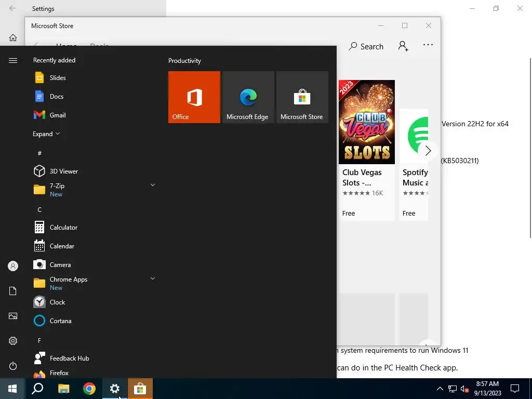The image size is (532, 399).
Task: Expand the 7-Zip folder chevron
Action: (153, 185)
